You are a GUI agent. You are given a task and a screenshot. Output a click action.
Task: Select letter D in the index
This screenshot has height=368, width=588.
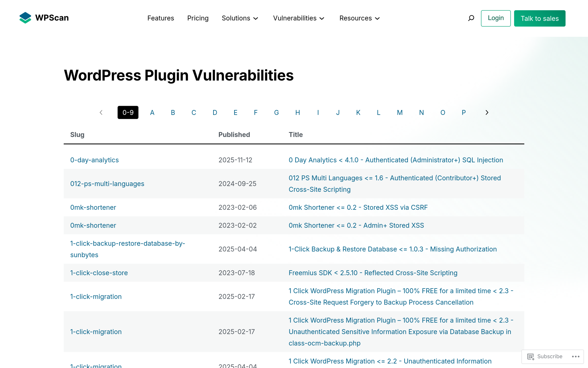tap(215, 112)
